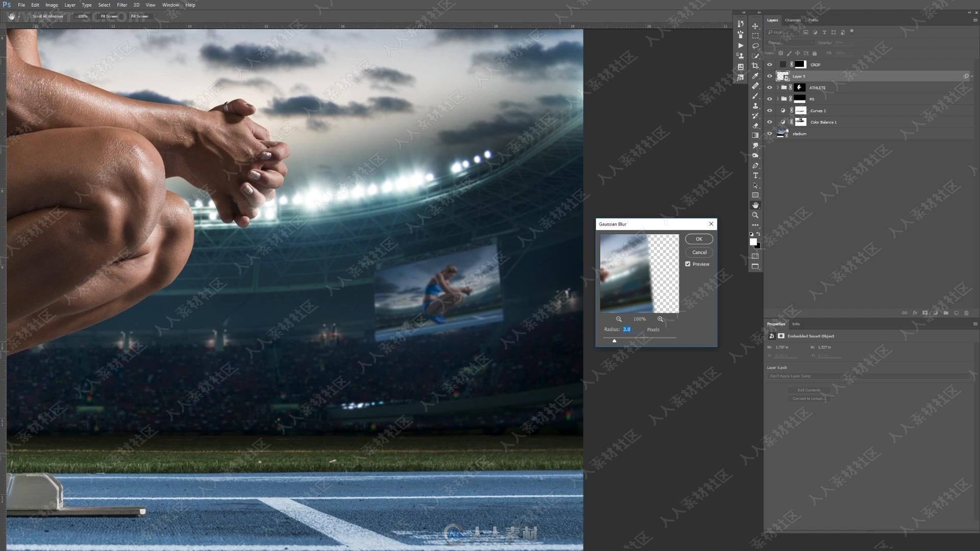Hide the CROP layer

(x=769, y=64)
